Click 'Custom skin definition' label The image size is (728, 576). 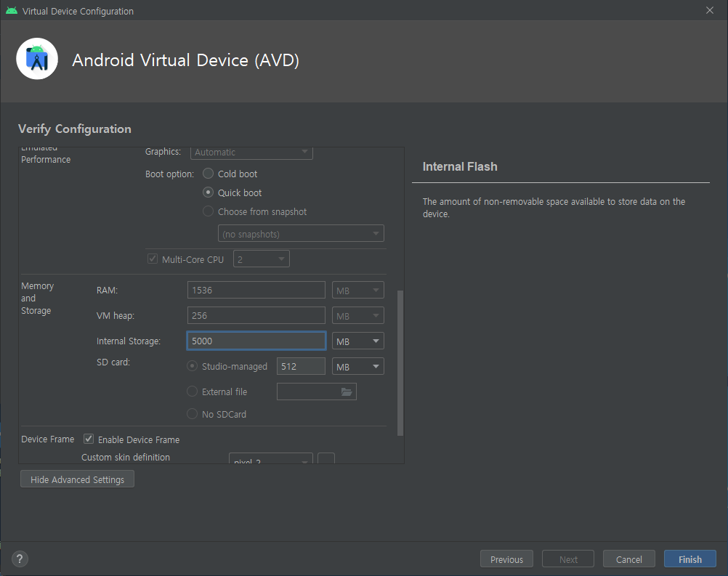coord(126,457)
